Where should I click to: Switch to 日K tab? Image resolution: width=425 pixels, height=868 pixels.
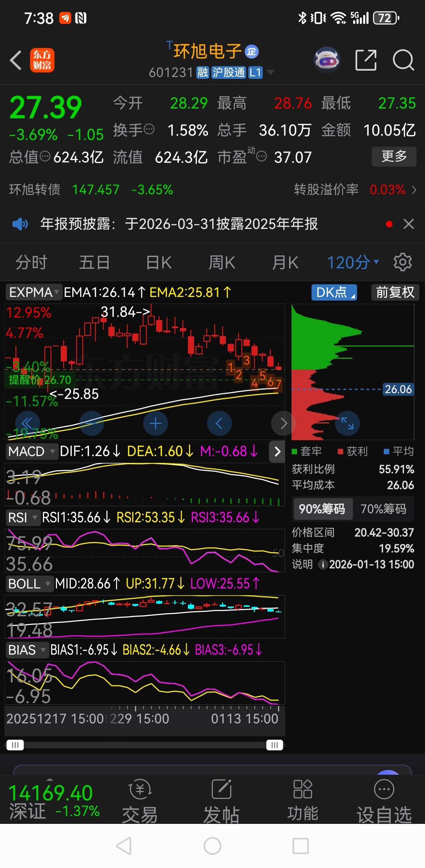point(159,262)
